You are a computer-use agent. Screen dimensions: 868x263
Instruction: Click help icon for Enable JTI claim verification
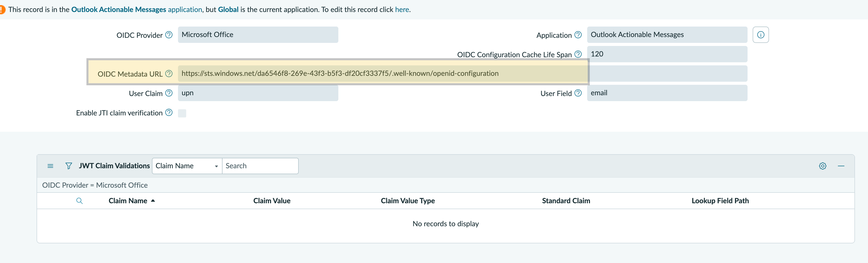(x=169, y=113)
